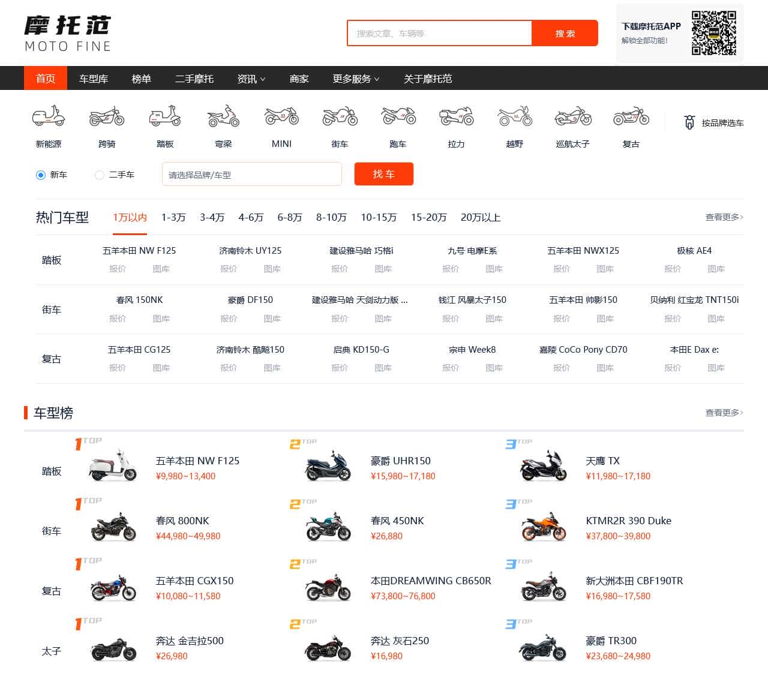Switch to the 20万以上 price tab
Viewport: 768px width, 700px height.
pyautogui.click(x=481, y=217)
